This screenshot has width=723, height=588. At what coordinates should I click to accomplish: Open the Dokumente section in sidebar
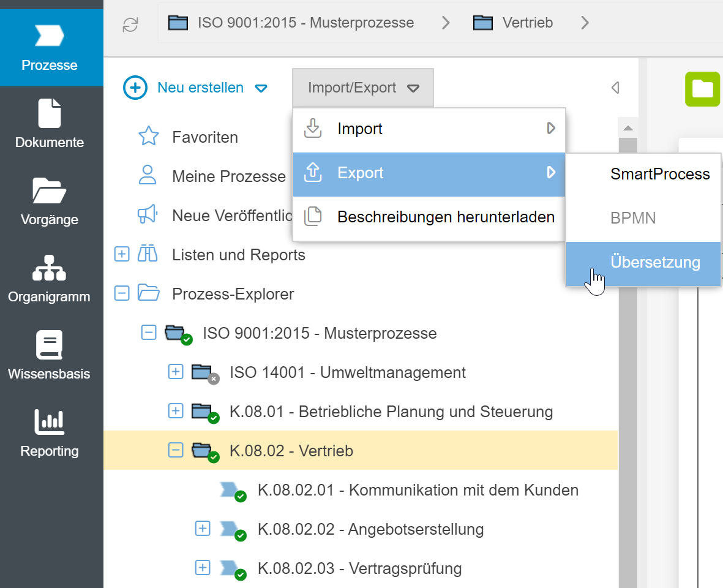[x=50, y=124]
